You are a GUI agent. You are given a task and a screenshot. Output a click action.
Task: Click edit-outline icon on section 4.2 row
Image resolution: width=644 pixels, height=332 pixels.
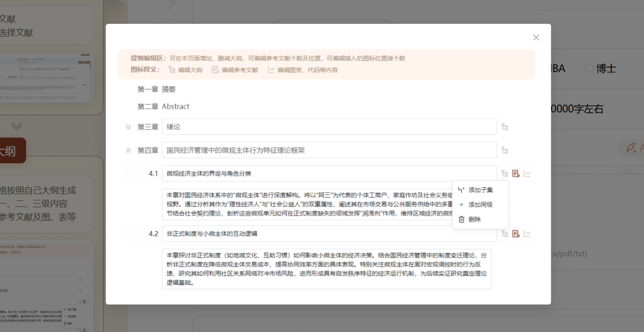(505, 233)
